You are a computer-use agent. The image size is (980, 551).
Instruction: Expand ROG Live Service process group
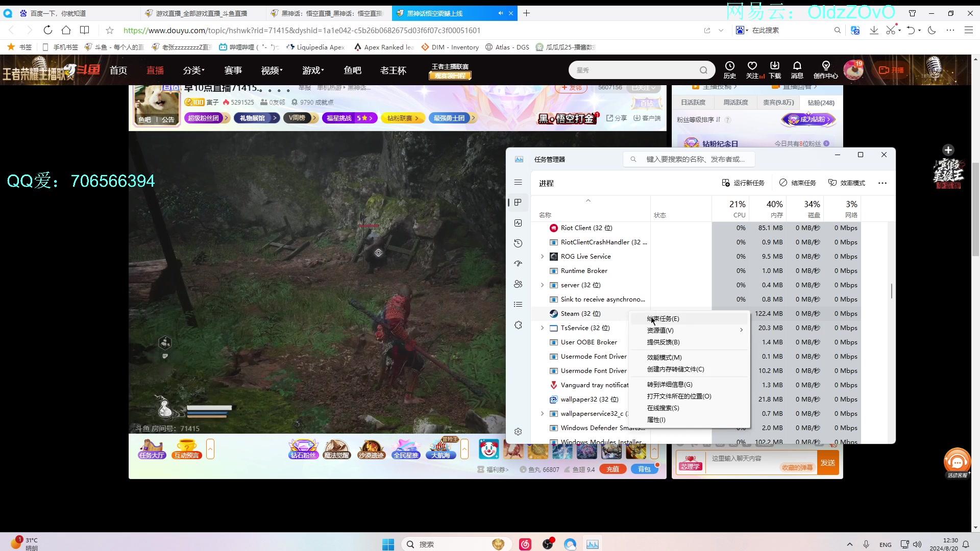click(542, 257)
